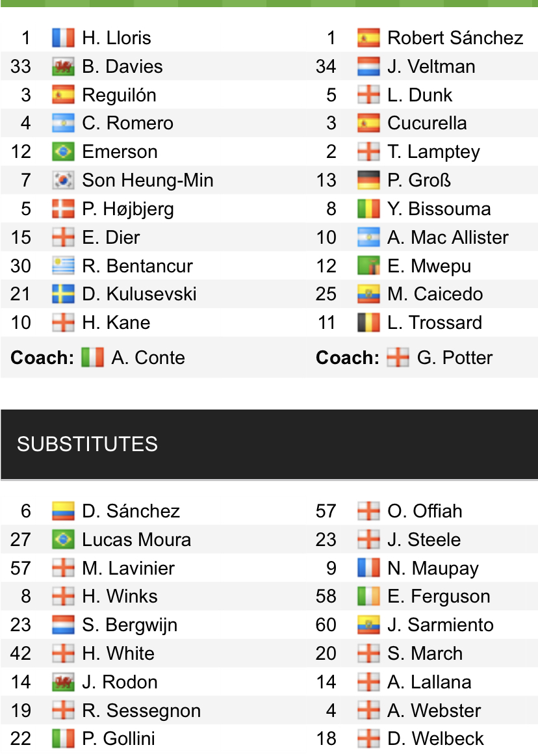Click the Mali flag beside Y. Bissouma
The image size is (538, 756).
[x=368, y=209]
